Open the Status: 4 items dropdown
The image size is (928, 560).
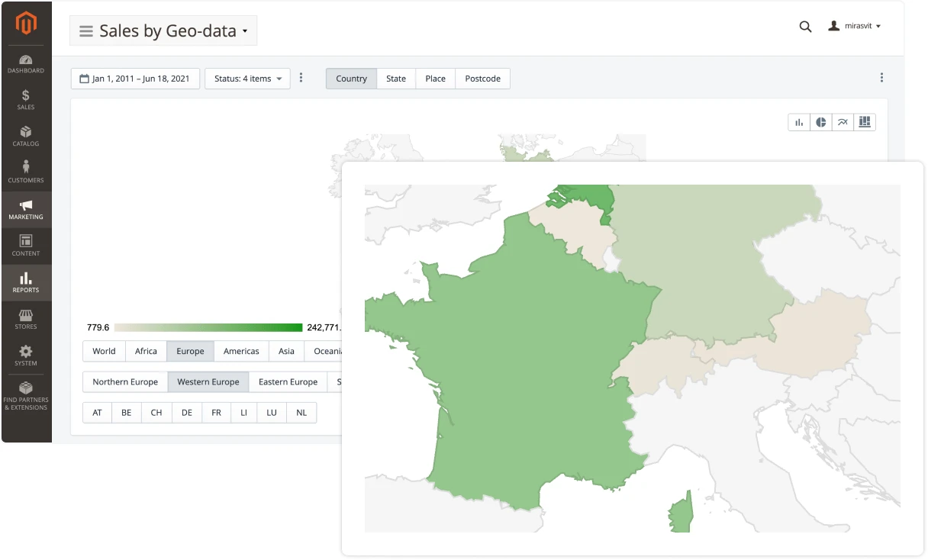pyautogui.click(x=247, y=78)
